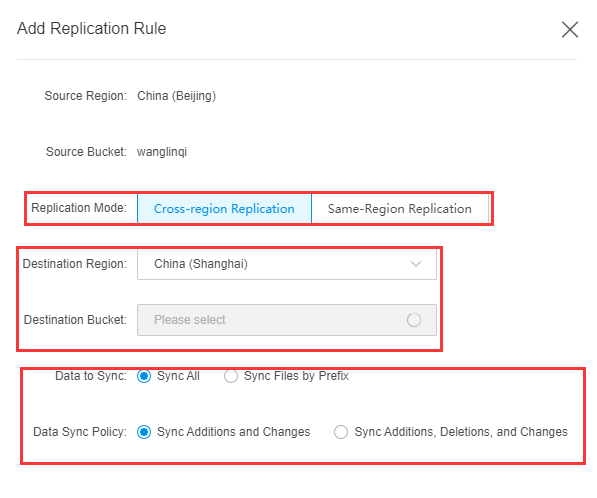Viewport: 597px width, 498px height.
Task: Click the Replication Mode label
Action: pyautogui.click(x=79, y=208)
